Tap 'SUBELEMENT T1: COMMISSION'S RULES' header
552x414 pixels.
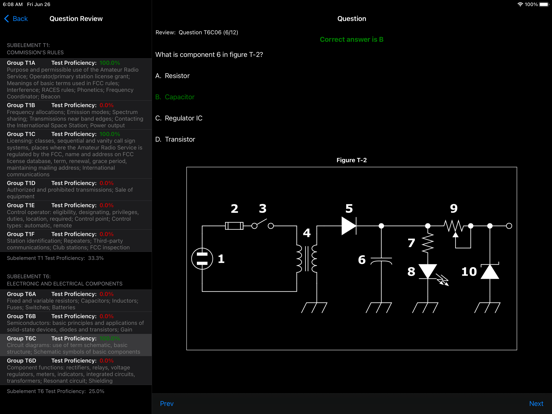click(x=35, y=49)
